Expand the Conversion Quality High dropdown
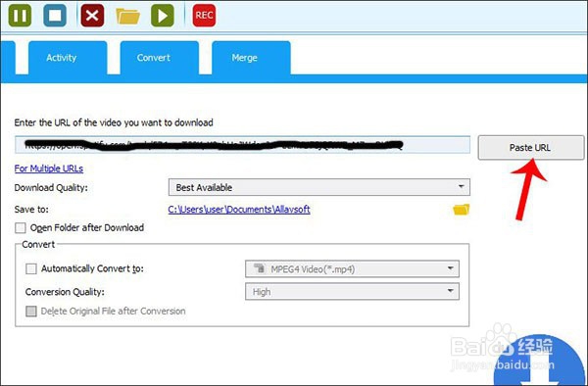The width and height of the screenshot is (588, 386). tap(352, 292)
